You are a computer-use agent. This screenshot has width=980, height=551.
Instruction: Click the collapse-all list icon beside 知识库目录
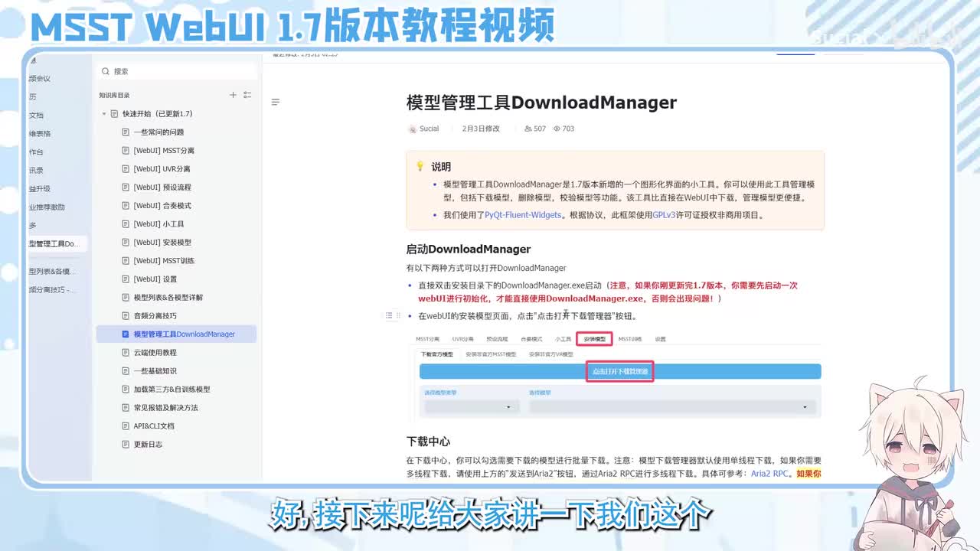(x=247, y=95)
